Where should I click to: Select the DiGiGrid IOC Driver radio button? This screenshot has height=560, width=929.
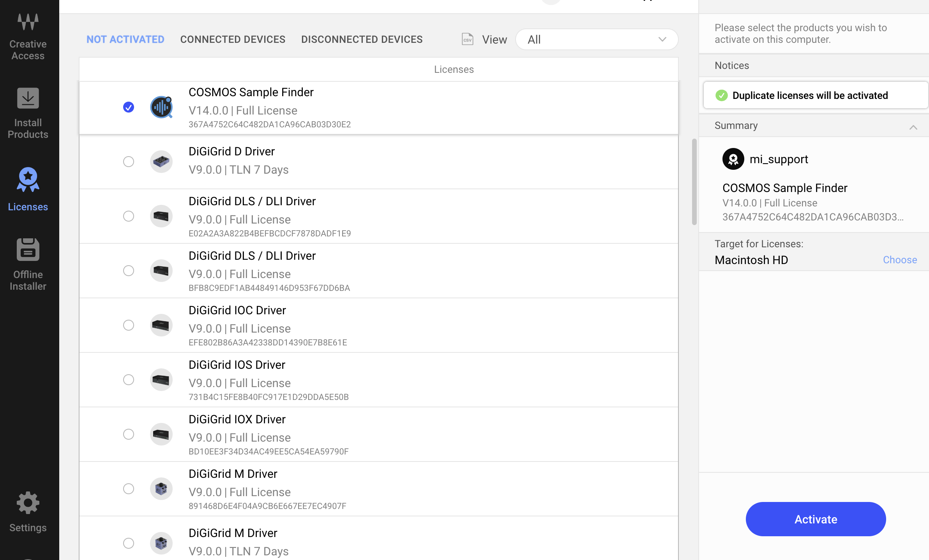tap(129, 325)
